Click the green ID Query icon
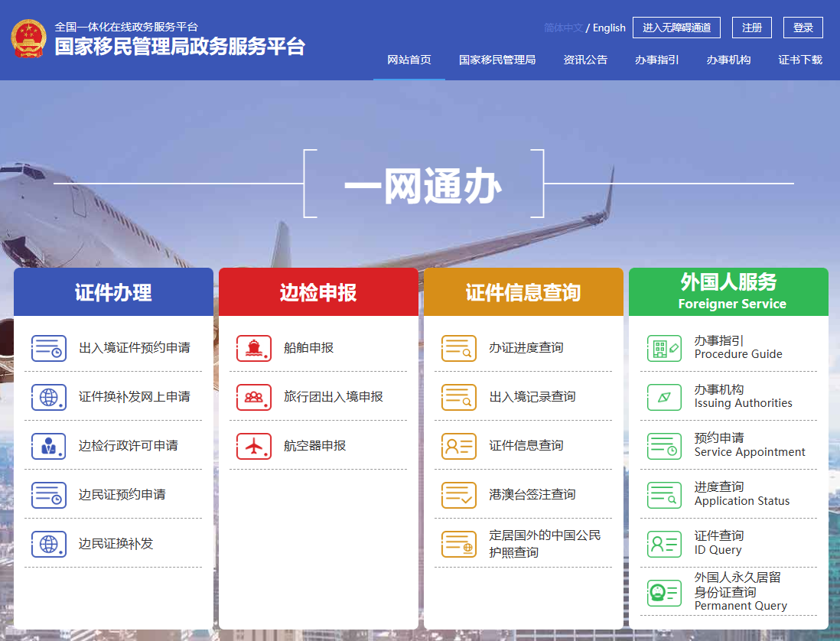The width and height of the screenshot is (840, 641). tap(664, 544)
